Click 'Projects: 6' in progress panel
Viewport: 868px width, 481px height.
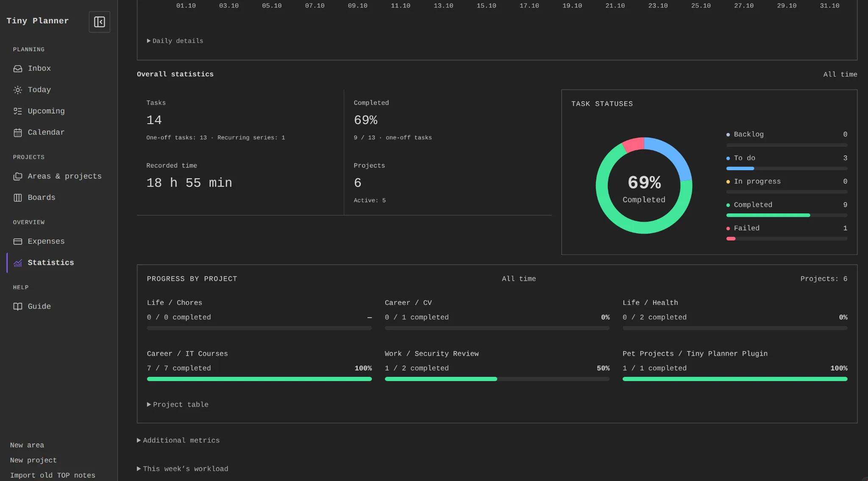(x=823, y=279)
